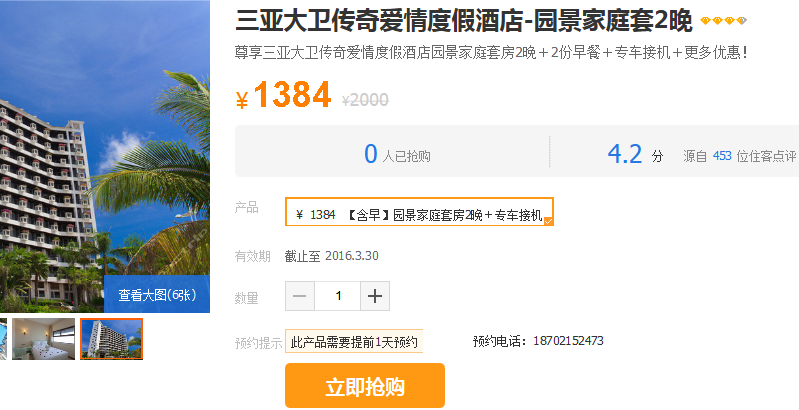Open 查看大图(6张) photo viewer
This screenshot has height=410, width=799.
coord(157,294)
